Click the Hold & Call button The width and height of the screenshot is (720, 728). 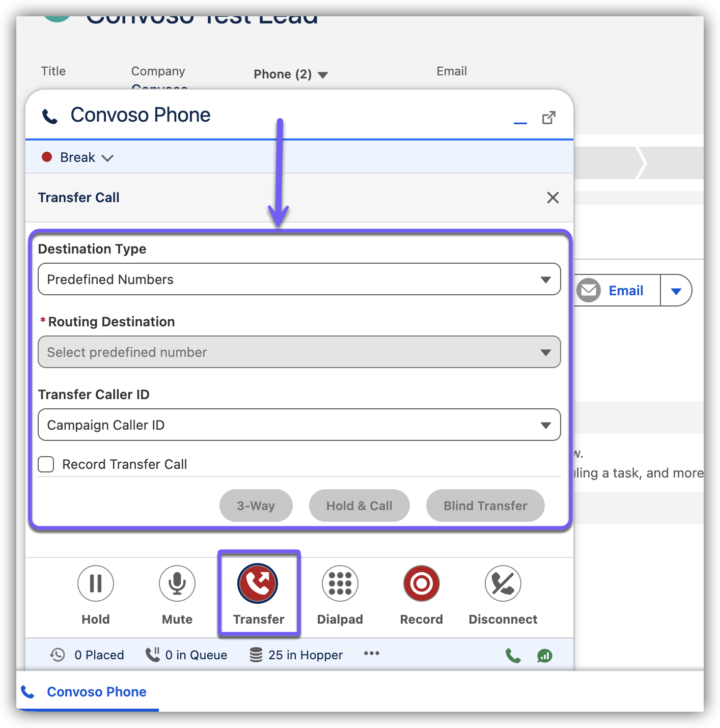point(359,506)
